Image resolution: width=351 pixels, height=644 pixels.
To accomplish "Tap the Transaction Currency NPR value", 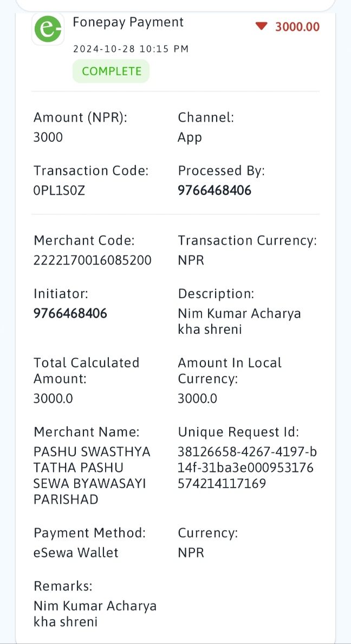I will [x=191, y=260].
